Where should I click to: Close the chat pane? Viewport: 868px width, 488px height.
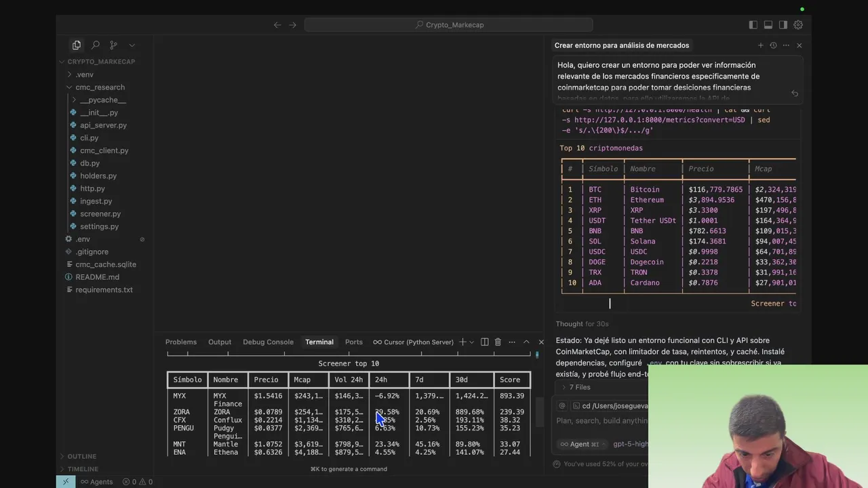click(x=799, y=45)
